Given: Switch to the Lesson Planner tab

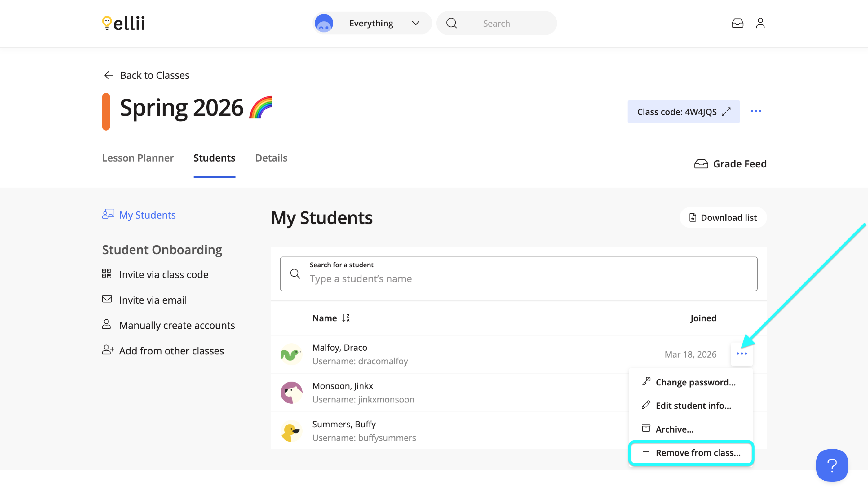Looking at the screenshot, I should [138, 158].
